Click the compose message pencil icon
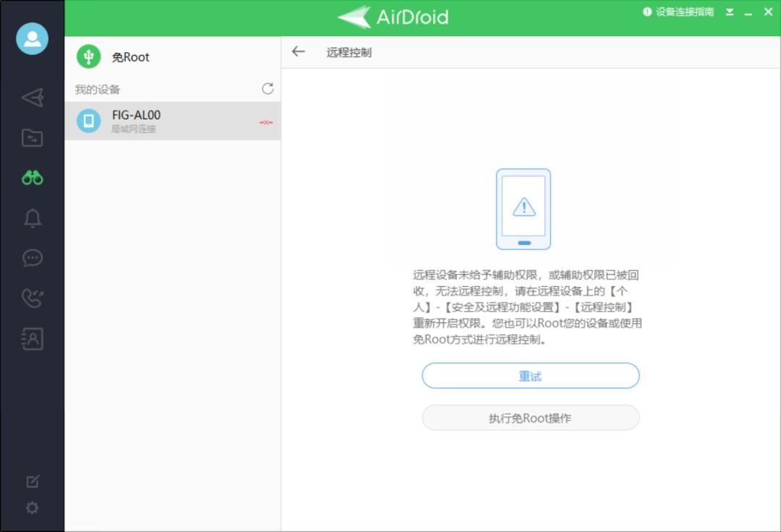This screenshot has width=781, height=532. pyautogui.click(x=31, y=480)
